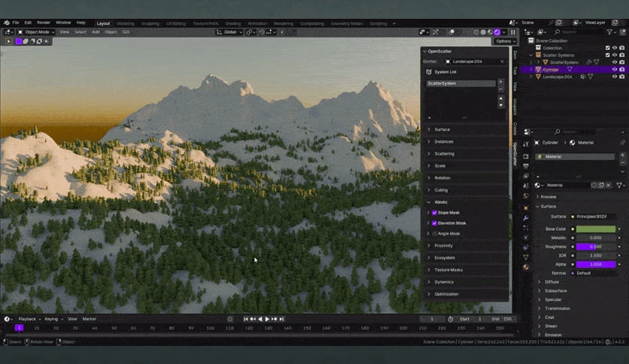Open the Output properties tab icon
The image size is (629, 364).
[x=526, y=166]
